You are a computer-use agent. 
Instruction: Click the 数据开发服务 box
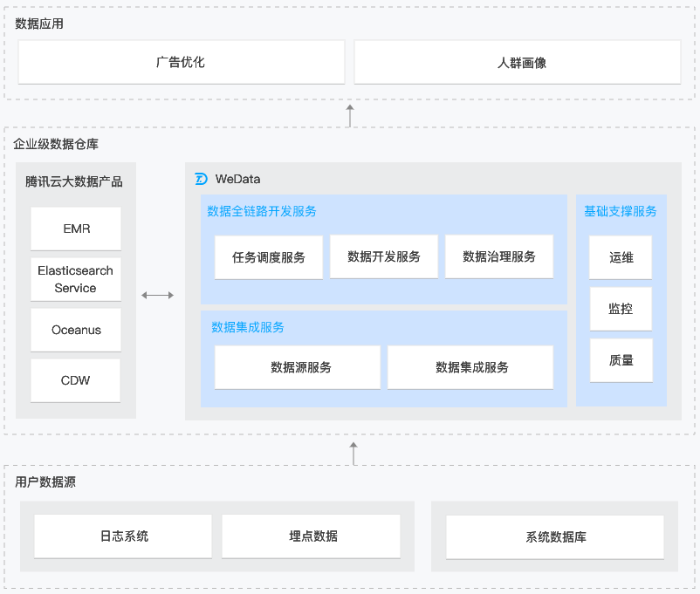[x=384, y=256]
